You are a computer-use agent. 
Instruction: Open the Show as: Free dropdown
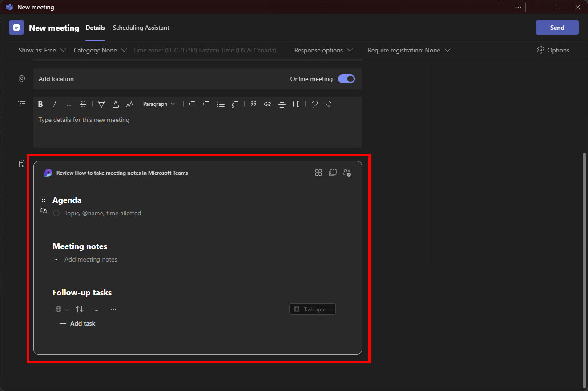pyautogui.click(x=42, y=50)
